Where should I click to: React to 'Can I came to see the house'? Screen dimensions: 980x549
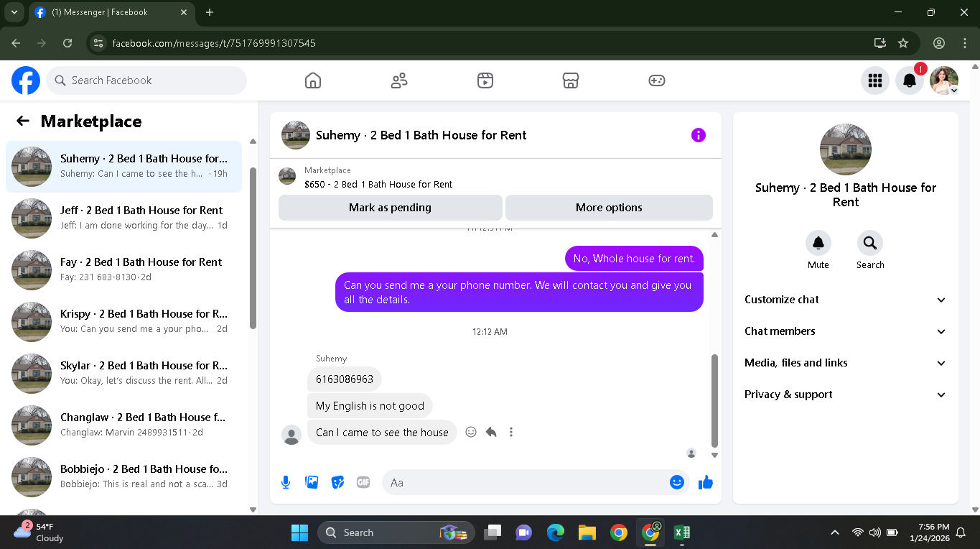[x=471, y=432]
